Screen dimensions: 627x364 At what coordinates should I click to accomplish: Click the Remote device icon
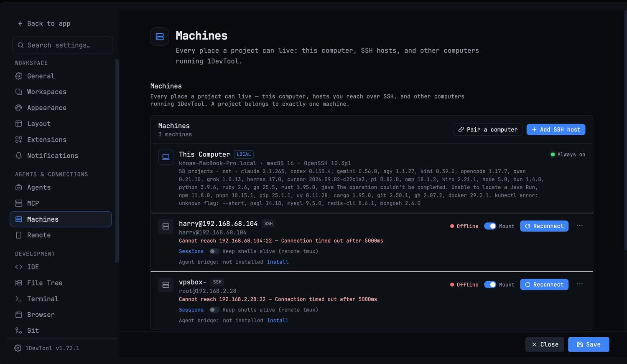(x=18, y=235)
